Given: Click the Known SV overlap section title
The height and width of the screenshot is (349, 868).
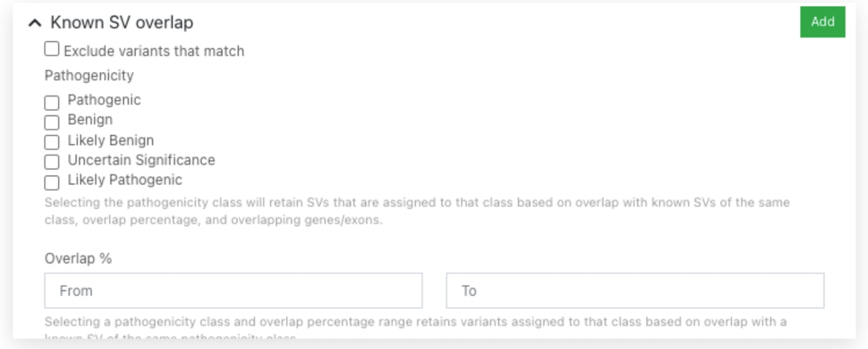Looking at the screenshot, I should 121,23.
